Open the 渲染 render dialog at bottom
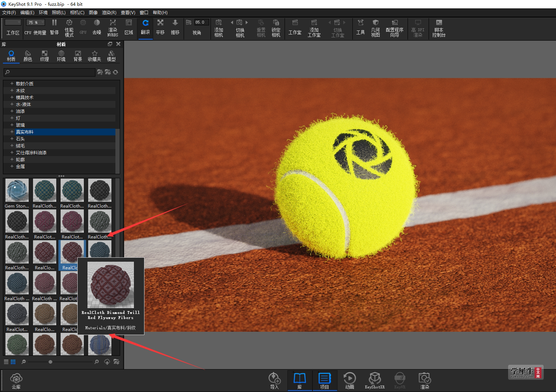 [x=425, y=381]
